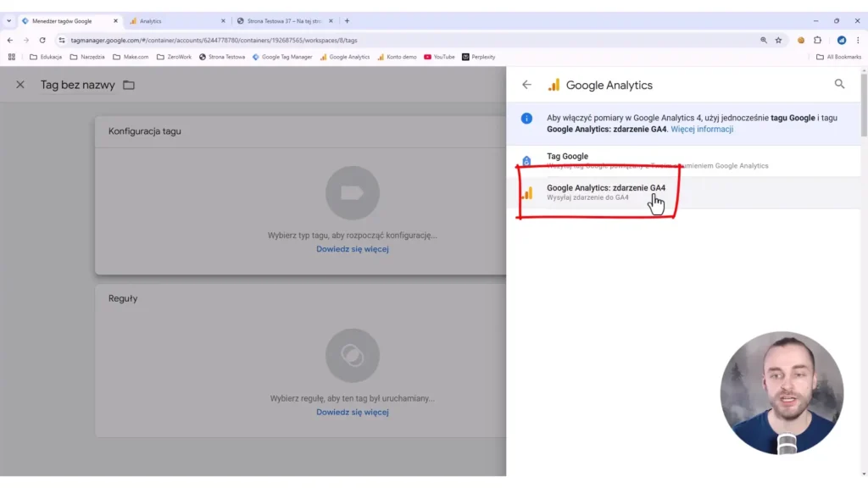Screen dimensions: 868x488
Task: Open the orange extension icon in toolbar
Action: click(x=801, y=41)
